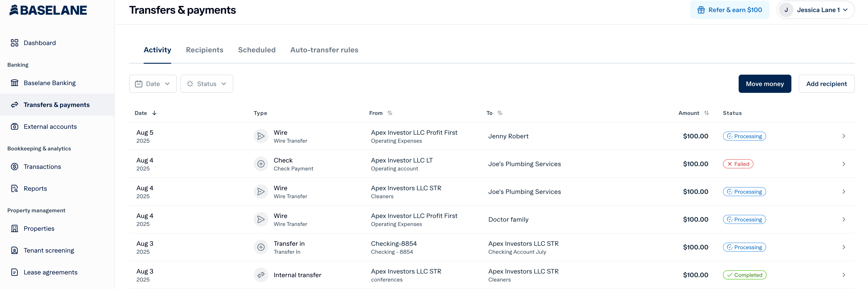Image resolution: width=868 pixels, height=289 pixels.
Task: Click wire icon for Doctor family row
Action: 261,220
